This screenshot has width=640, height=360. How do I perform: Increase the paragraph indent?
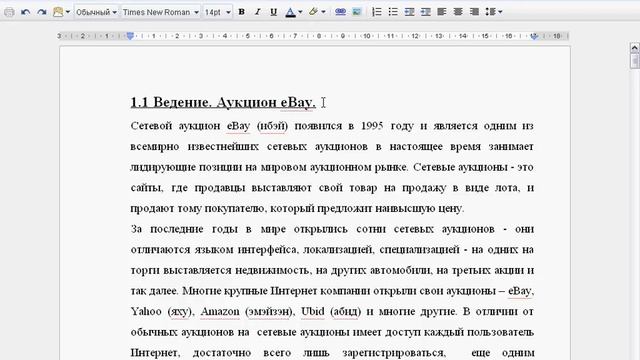pyautogui.click(x=426, y=12)
